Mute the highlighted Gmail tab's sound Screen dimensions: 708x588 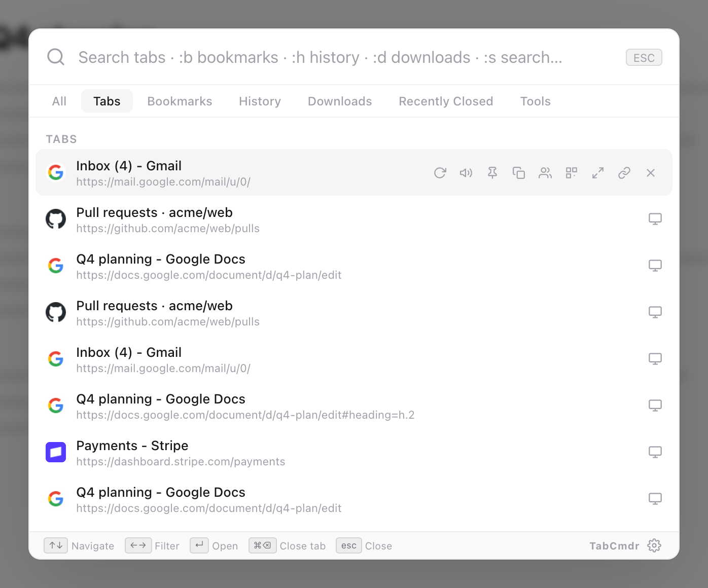click(x=466, y=173)
